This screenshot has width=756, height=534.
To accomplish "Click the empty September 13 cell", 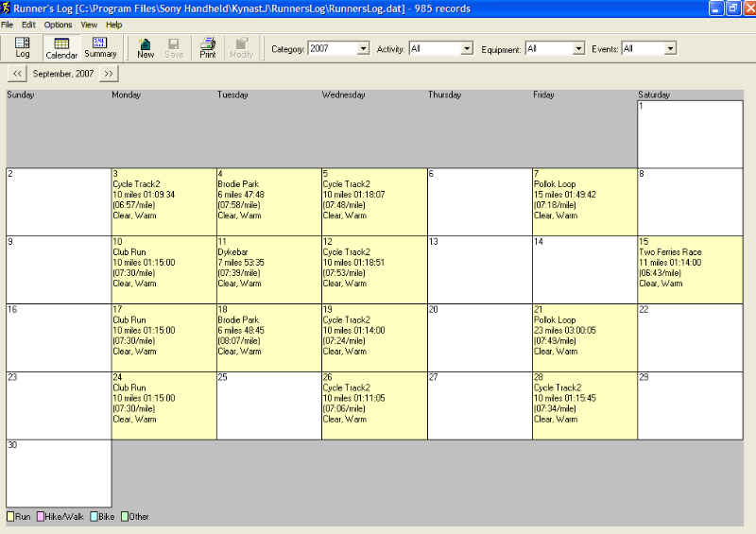I will (480, 270).
